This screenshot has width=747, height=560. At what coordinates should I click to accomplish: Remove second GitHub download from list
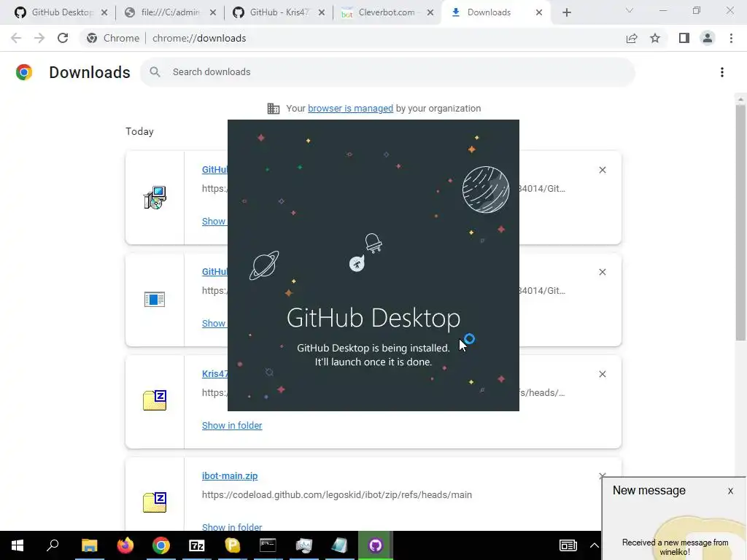point(602,272)
